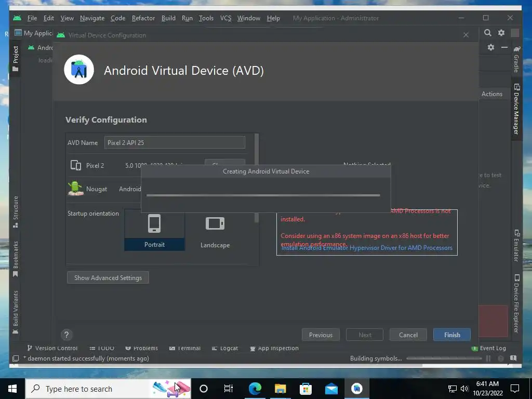This screenshot has width=532, height=399.
Task: Open File Explorer from the taskbar
Action: (280, 389)
